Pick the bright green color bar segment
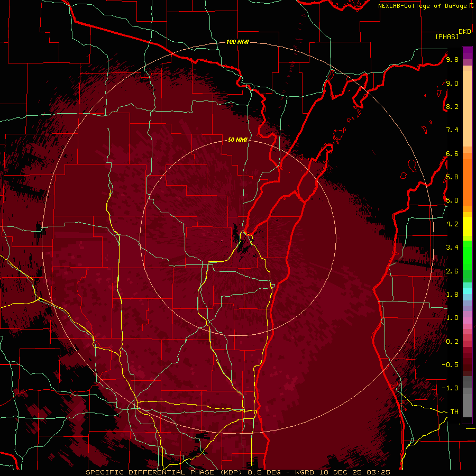Screen dimensions: 476x476 [467, 255]
